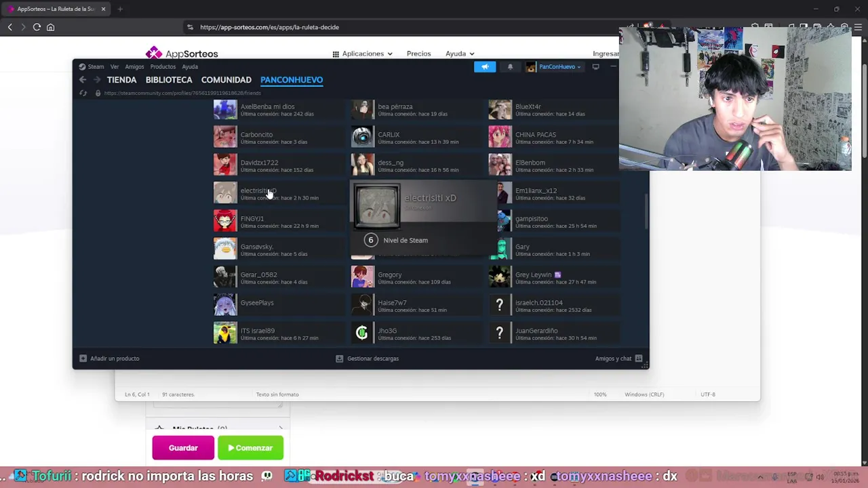Screen dimensions: 868x488
Task: Open the Amigos menu
Action: point(134,66)
